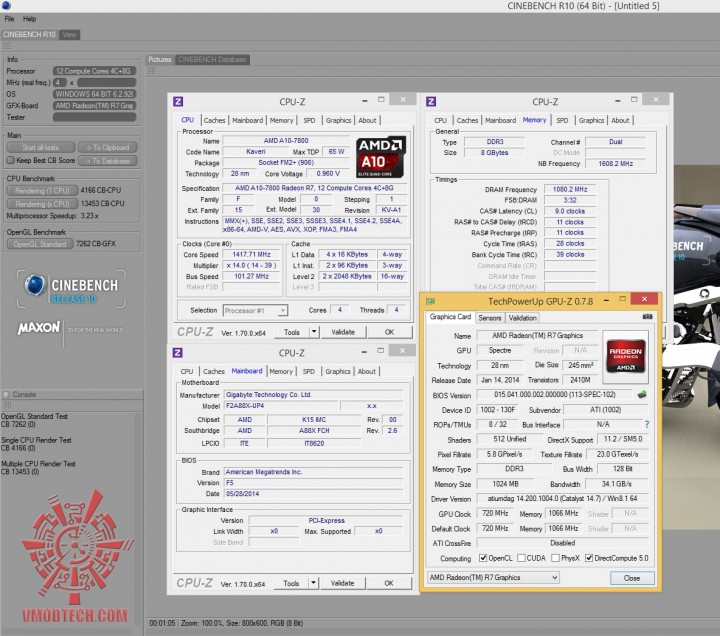Screen dimensions: 720x636
Task: Toggle the Console panel checkbox
Action: tap(6, 394)
